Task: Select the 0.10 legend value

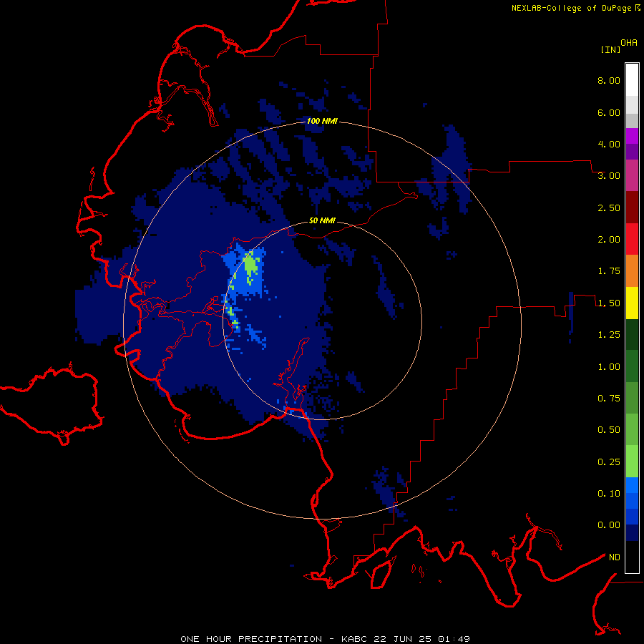Action: click(609, 494)
